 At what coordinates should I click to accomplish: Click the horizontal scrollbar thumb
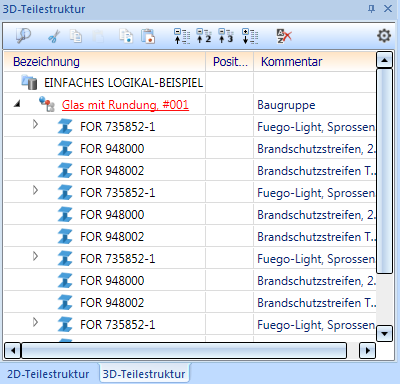pyautogui.click(x=184, y=351)
